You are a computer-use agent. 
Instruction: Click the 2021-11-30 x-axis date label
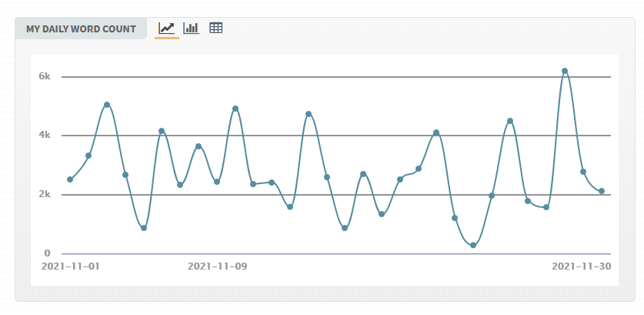pos(581,266)
